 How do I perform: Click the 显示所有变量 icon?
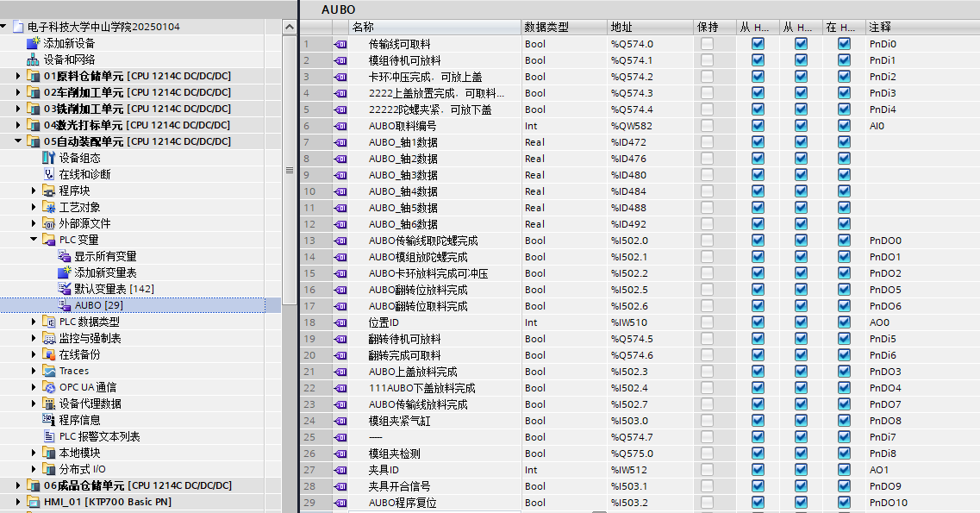[65, 255]
